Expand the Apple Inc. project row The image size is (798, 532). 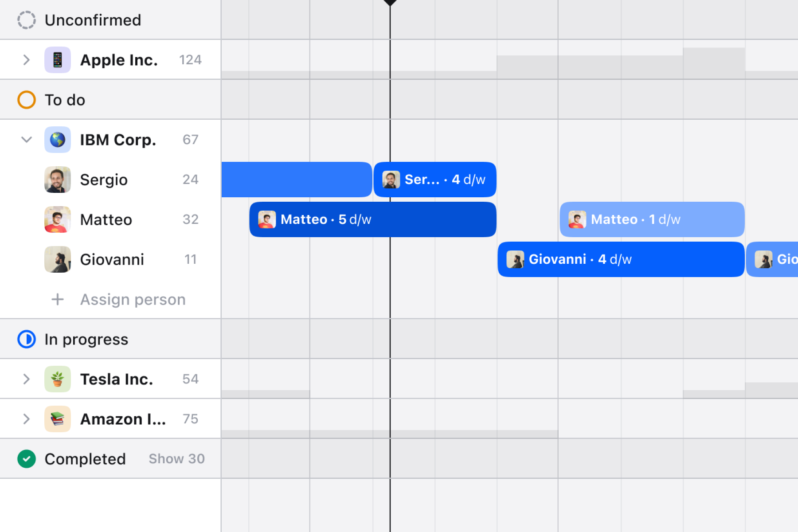coord(27,60)
